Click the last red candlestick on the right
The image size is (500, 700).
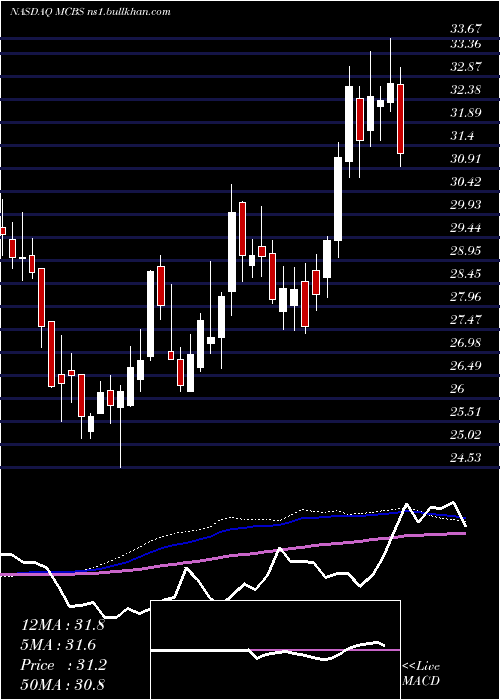pyautogui.click(x=400, y=117)
